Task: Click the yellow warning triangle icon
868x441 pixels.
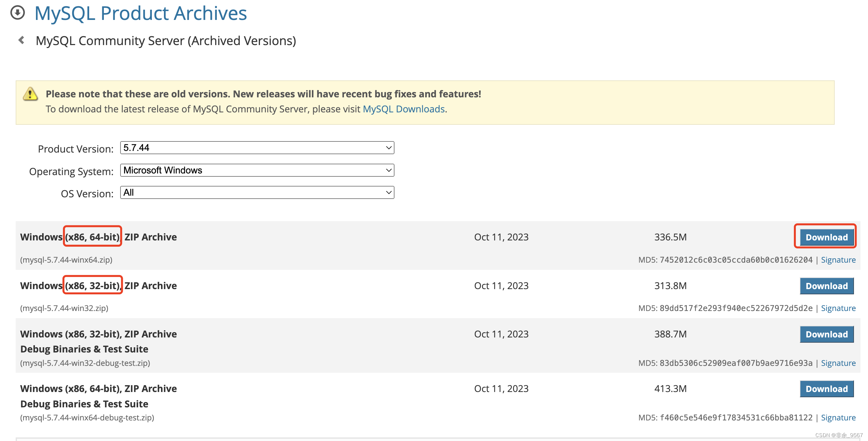Action: click(30, 94)
